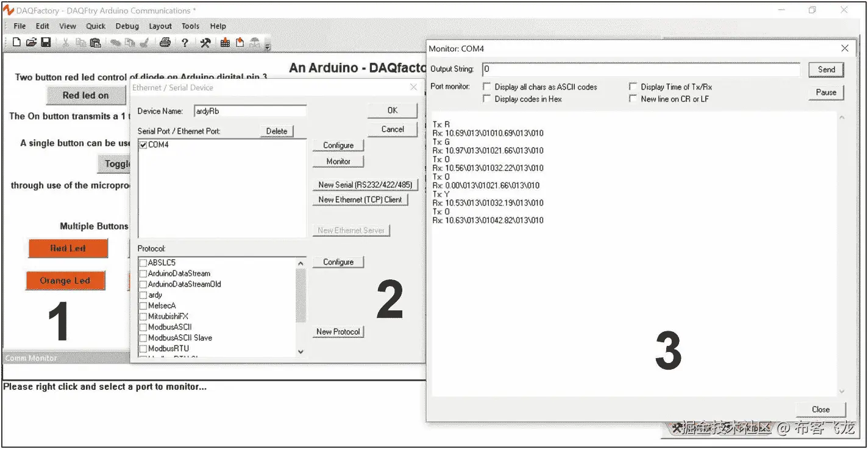
Task: Check the MelsecA protocol checkbox
Action: [143, 306]
